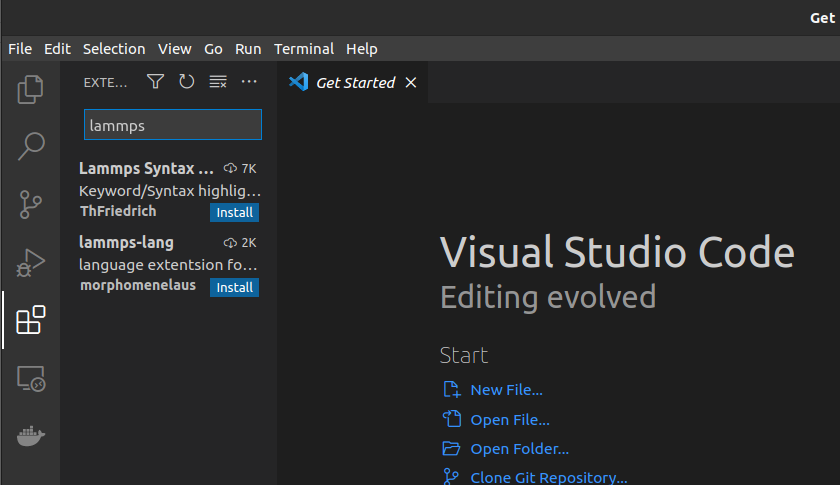Open the Selection menu
The image size is (840, 485).
pyautogui.click(x=114, y=49)
